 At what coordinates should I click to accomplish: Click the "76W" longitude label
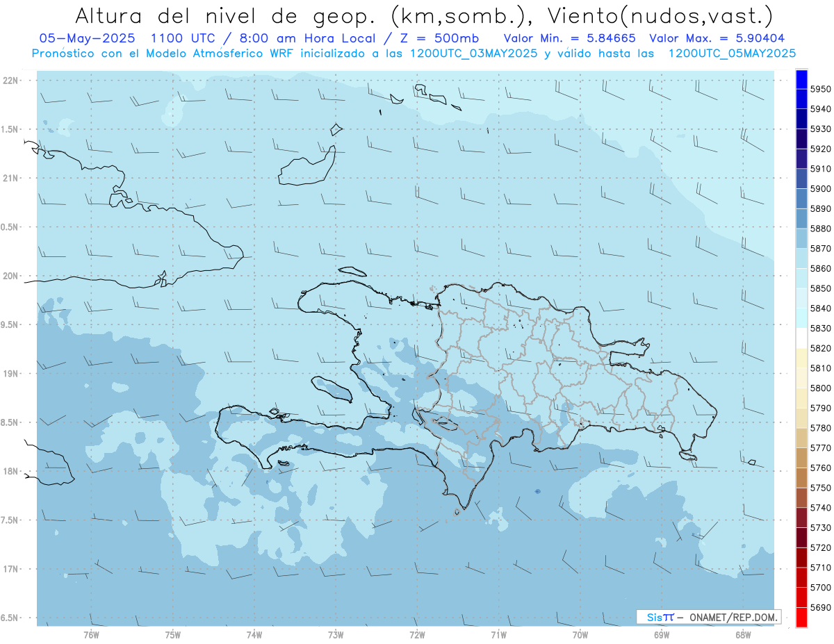(x=91, y=634)
